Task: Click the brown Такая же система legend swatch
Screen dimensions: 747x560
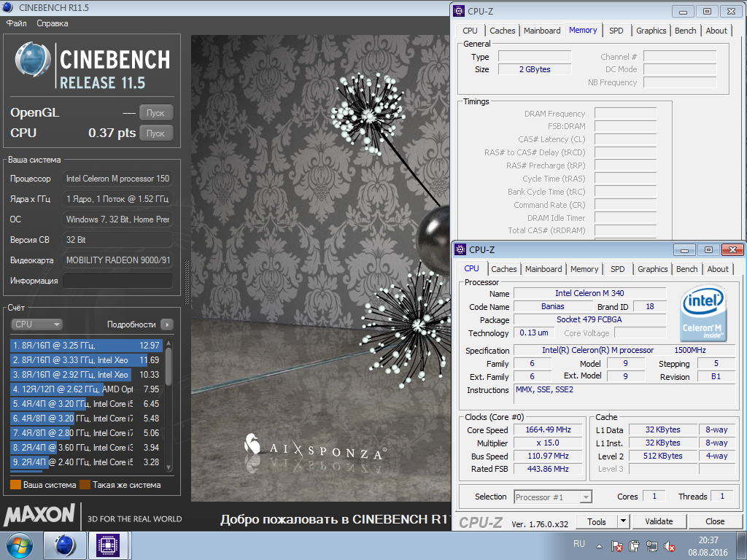Action: pos(85,485)
